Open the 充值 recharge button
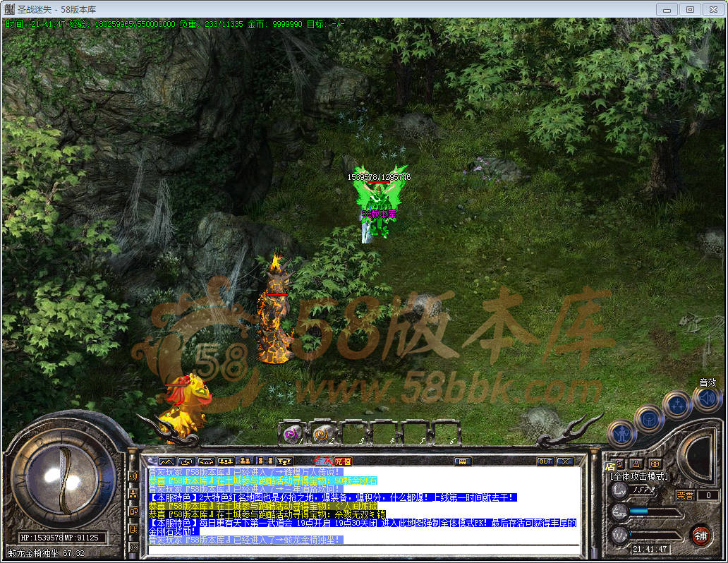The height and width of the screenshot is (563, 728). click(x=343, y=461)
